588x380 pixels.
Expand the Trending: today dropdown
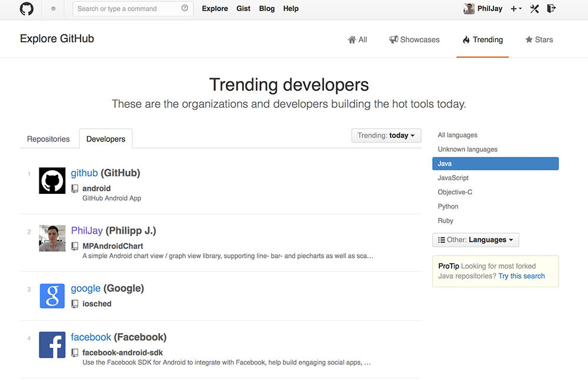tap(386, 136)
